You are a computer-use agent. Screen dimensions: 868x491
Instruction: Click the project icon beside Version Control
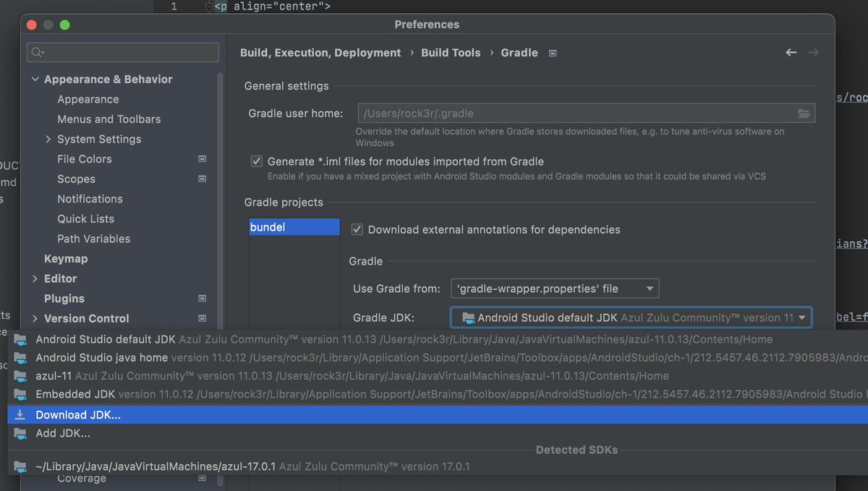click(x=203, y=318)
